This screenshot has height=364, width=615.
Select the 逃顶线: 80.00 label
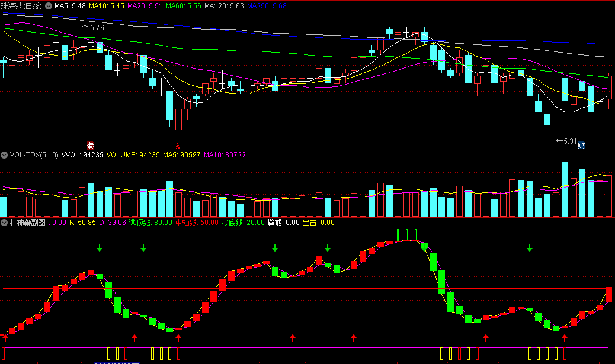150,223
